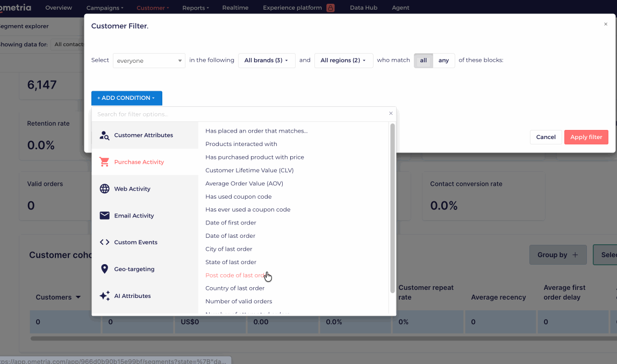Click the Contact conversion rate card
This screenshot has width=617, height=364.
[x=484, y=196]
